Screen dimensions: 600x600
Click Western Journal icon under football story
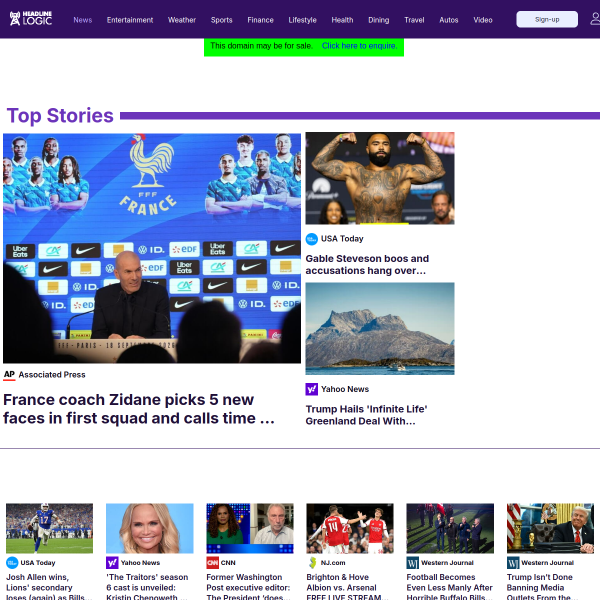tap(412, 563)
